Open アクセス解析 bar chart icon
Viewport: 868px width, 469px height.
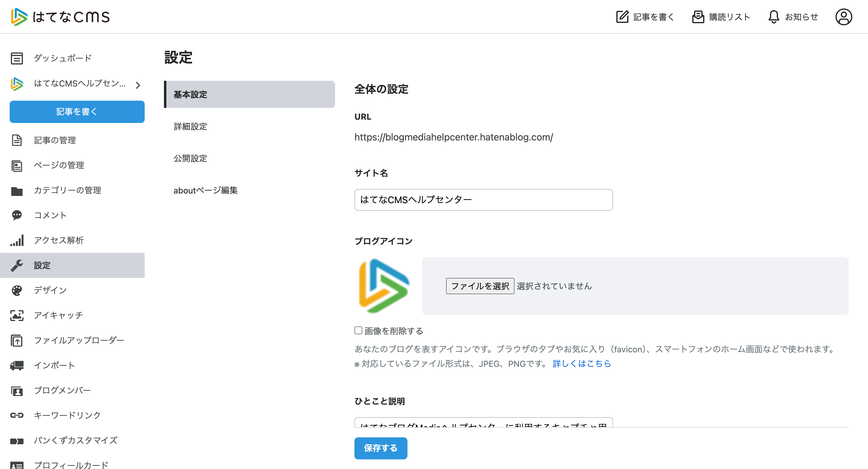click(x=17, y=240)
